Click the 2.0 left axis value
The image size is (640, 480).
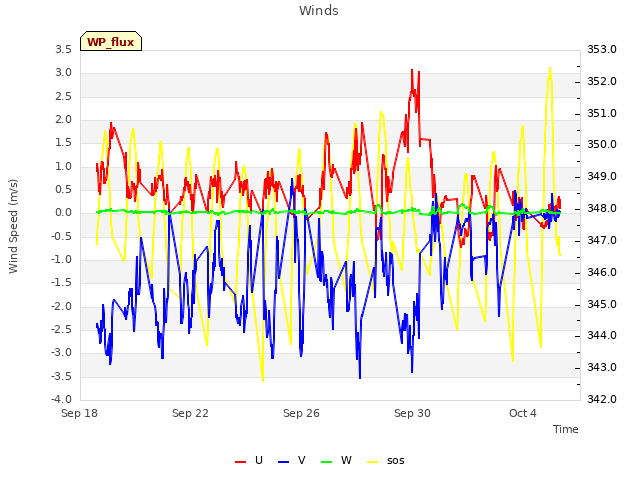pyautogui.click(x=64, y=120)
